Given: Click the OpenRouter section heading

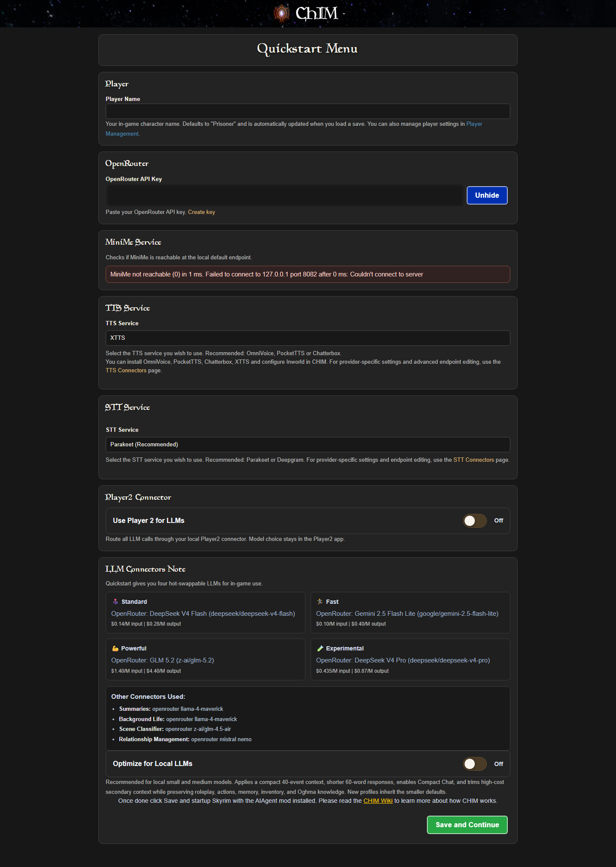Looking at the screenshot, I should click(x=127, y=163).
